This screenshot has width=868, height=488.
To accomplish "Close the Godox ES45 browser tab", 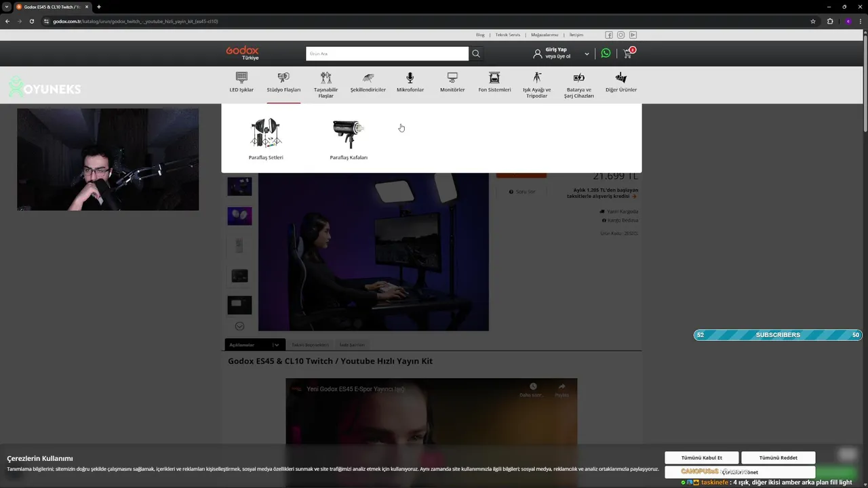I will click(87, 7).
